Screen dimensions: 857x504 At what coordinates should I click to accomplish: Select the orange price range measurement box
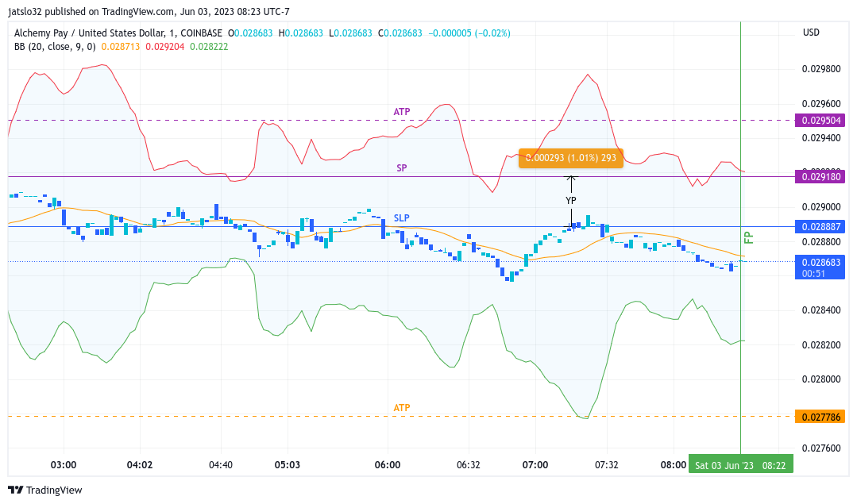coord(570,158)
